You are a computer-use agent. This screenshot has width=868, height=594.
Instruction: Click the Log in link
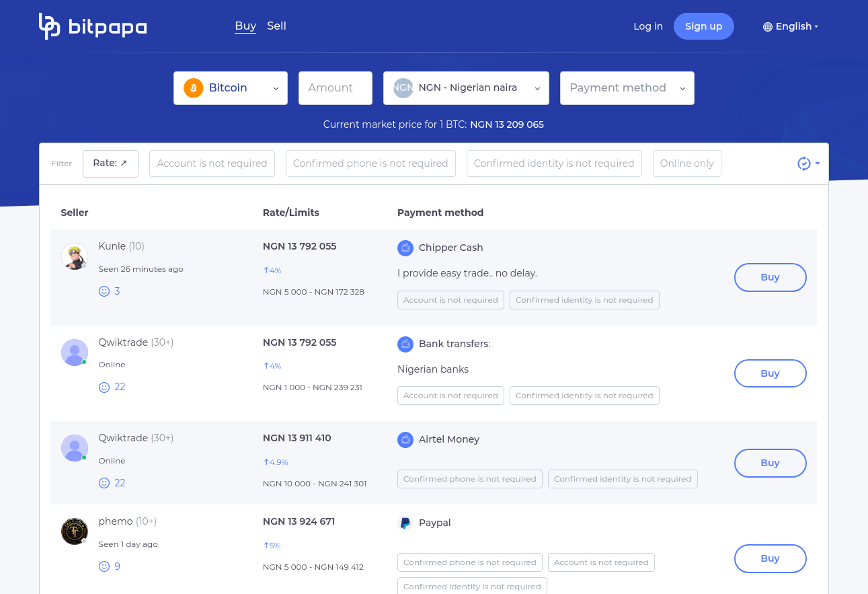click(648, 26)
